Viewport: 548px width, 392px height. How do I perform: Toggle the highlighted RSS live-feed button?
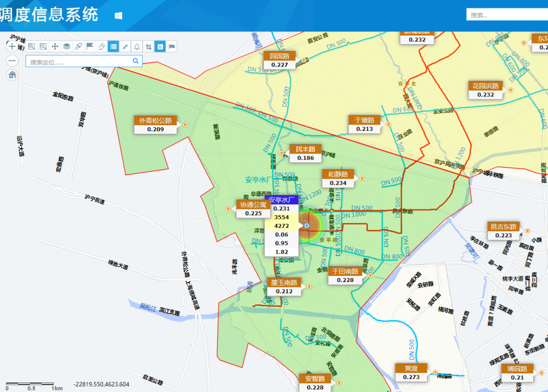[x=160, y=46]
